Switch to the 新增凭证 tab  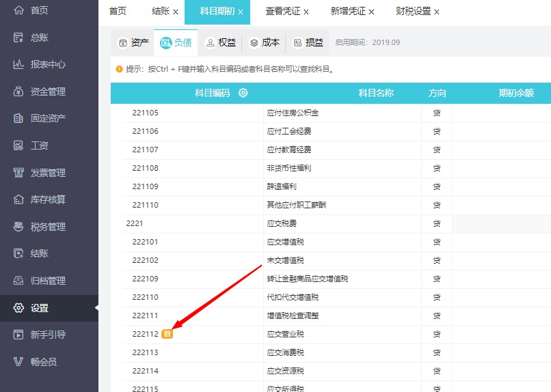[348, 11]
